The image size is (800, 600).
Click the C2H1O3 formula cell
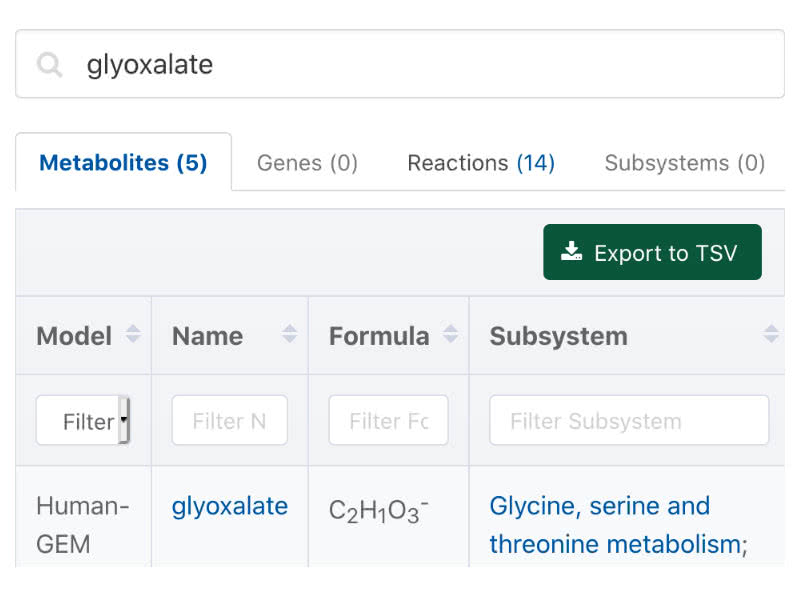(x=378, y=511)
